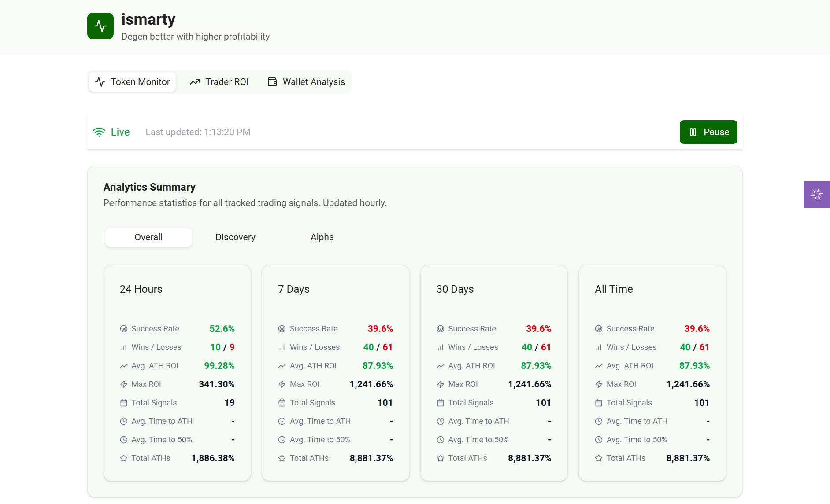This screenshot has height=504, width=830.
Task: Click the 341.30% Max ROI value
Action: coord(217,384)
